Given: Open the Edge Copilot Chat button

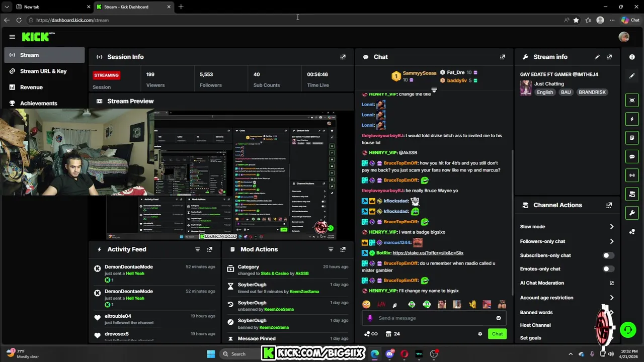Looking at the screenshot, I should [x=630, y=20].
